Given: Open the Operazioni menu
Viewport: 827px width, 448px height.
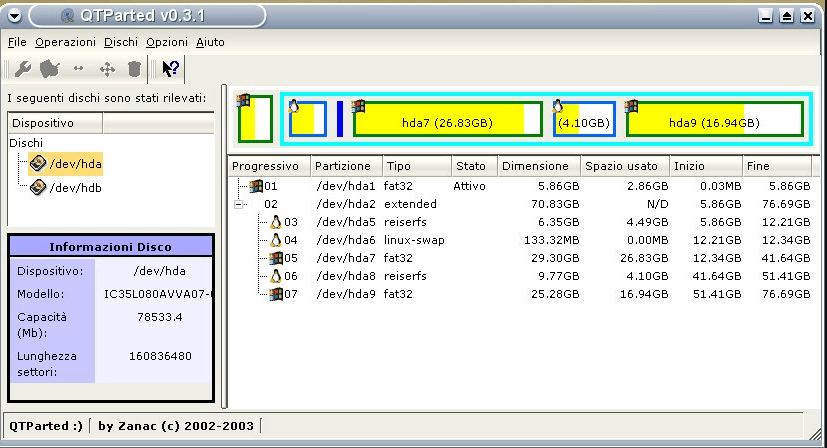Looking at the screenshot, I should point(65,42).
